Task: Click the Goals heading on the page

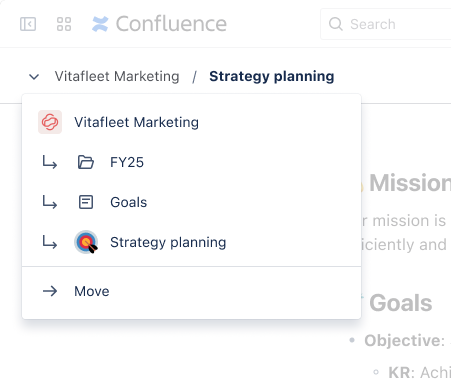Action: 401,303
